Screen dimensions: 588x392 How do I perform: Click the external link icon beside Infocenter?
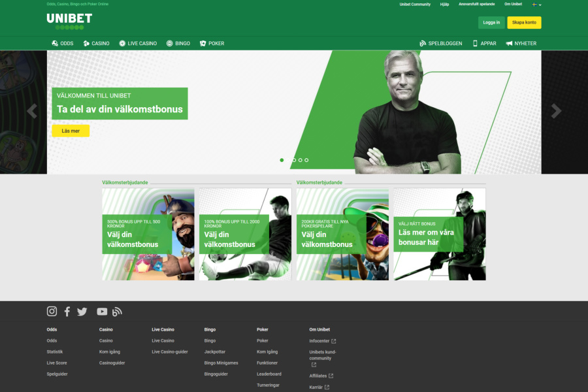(x=334, y=341)
